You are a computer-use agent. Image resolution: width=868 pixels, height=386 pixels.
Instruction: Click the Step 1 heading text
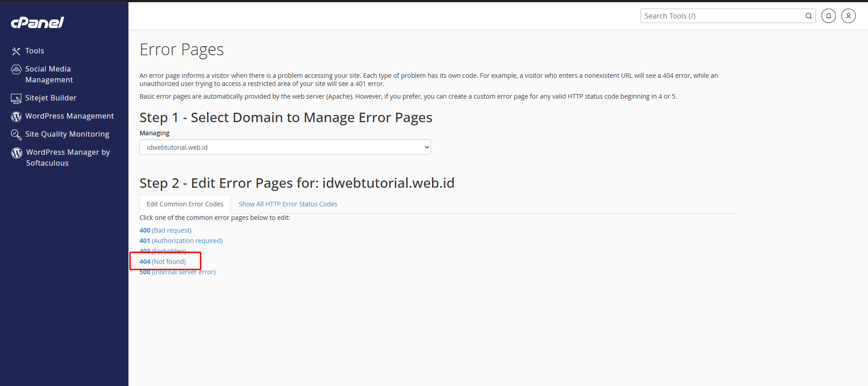coord(286,118)
